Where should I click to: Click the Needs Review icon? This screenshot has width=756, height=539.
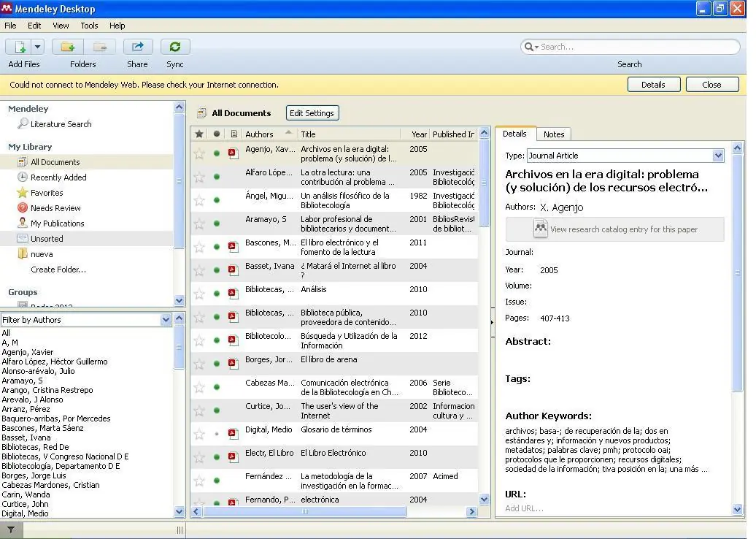click(x=22, y=208)
